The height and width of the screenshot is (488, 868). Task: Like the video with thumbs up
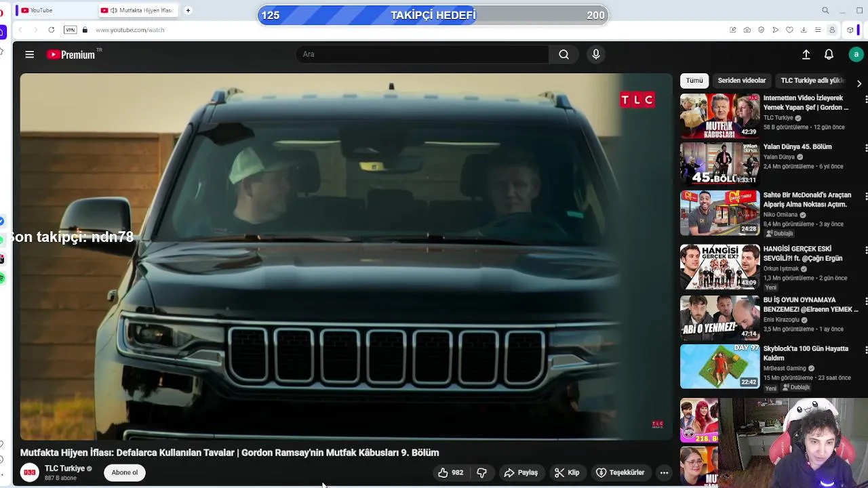(x=450, y=472)
